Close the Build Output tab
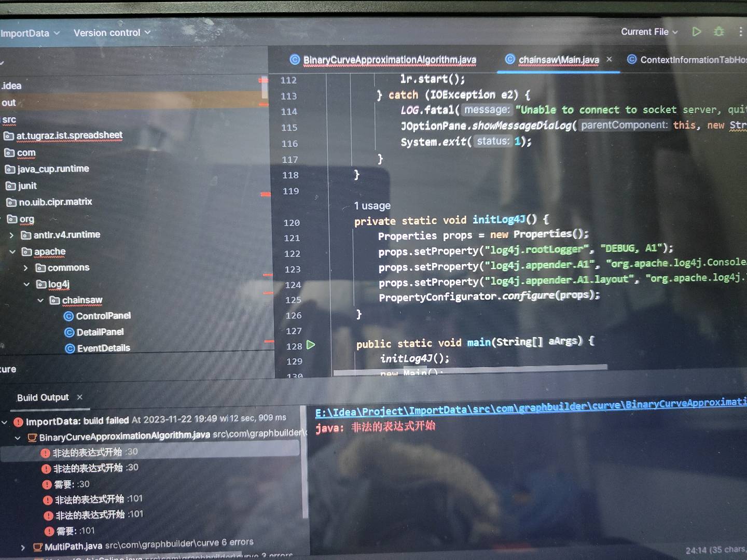 pyautogui.click(x=79, y=397)
